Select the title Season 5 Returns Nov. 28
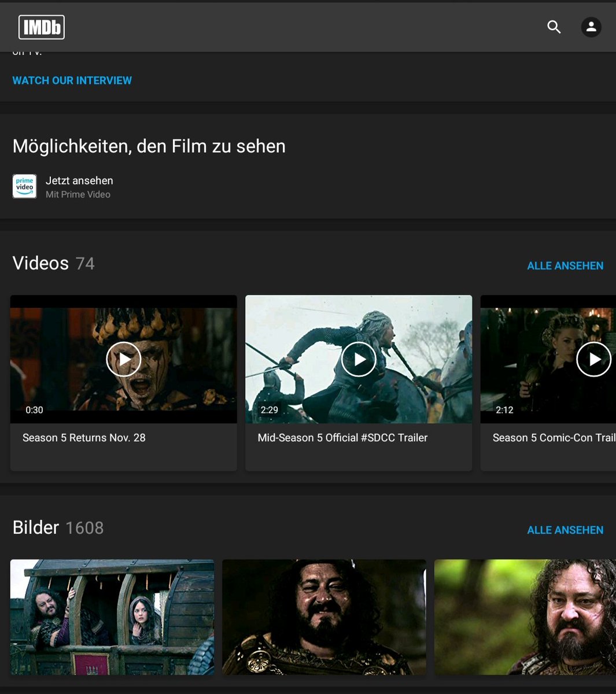616x694 pixels. point(84,438)
